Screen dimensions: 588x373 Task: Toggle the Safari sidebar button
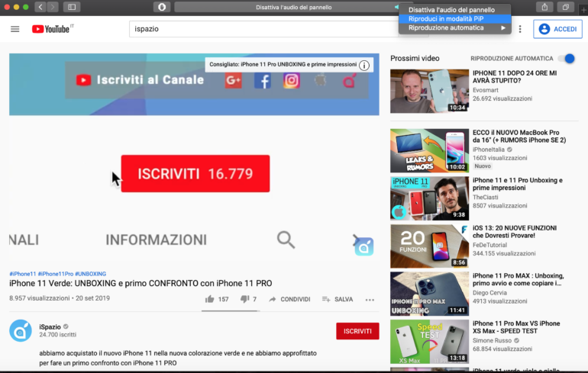click(72, 7)
